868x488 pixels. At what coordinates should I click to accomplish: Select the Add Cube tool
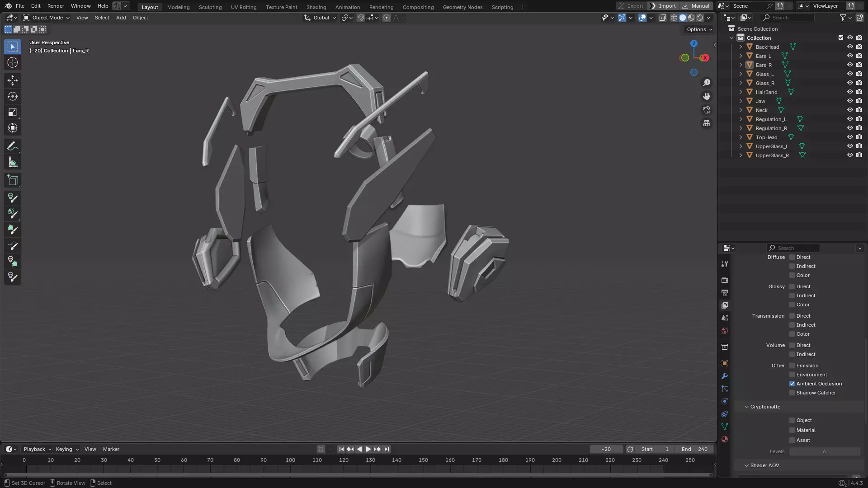13,180
